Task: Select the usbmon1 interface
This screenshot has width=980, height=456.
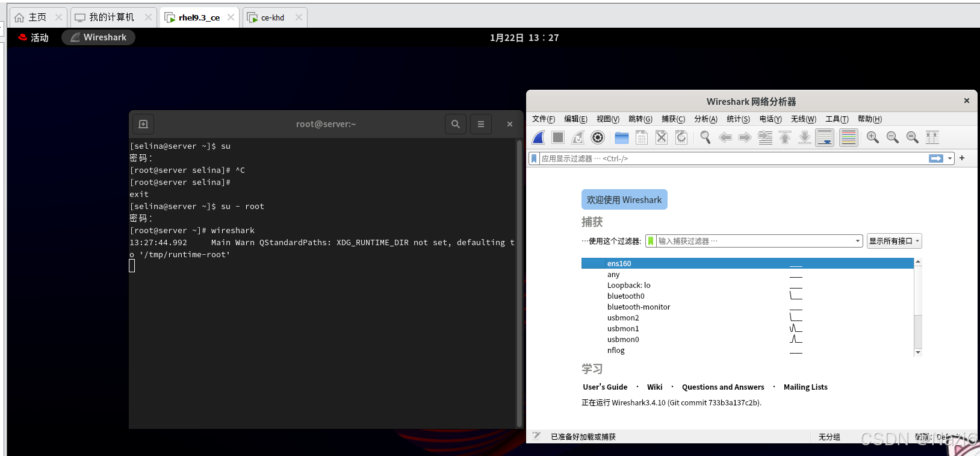Action: [x=747, y=328]
